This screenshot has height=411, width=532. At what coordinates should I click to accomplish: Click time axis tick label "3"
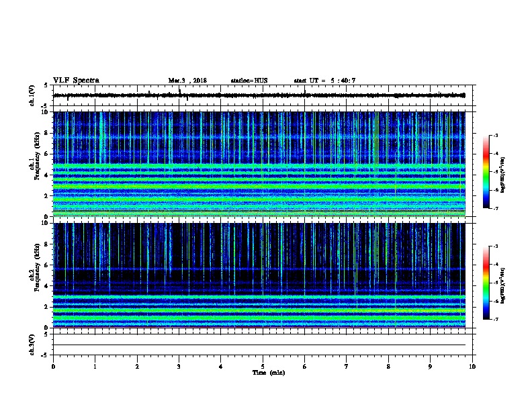point(179,367)
